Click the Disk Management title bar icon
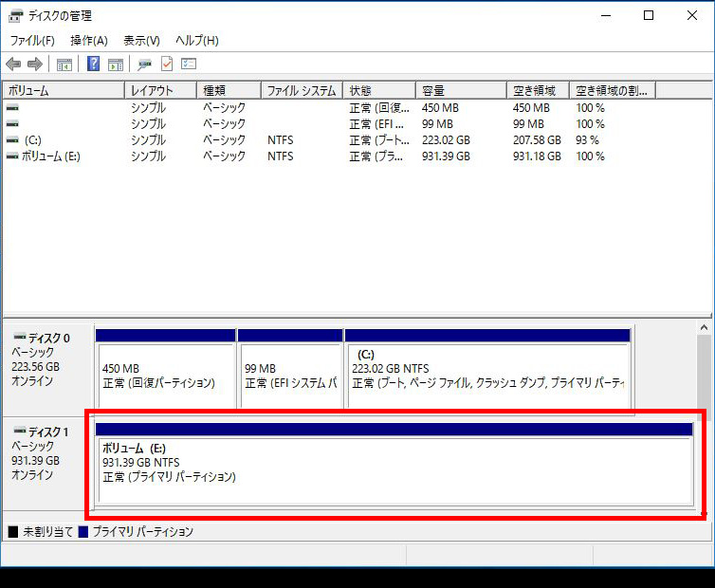Viewport: 715px width, 588px height. [15, 15]
